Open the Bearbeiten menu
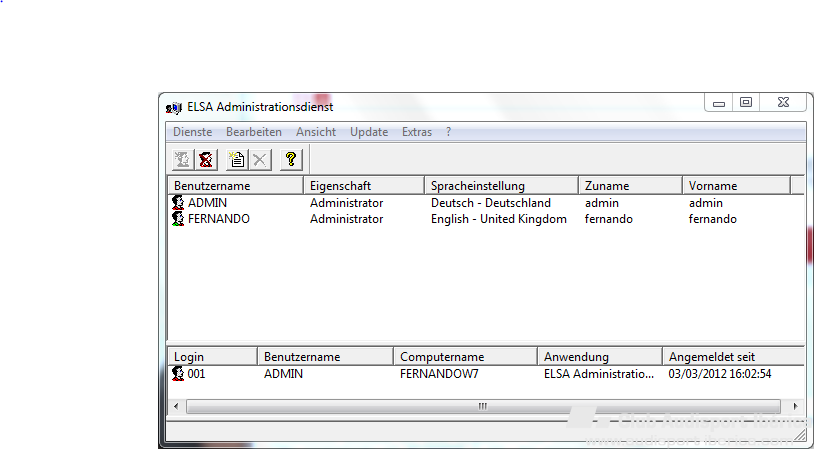814x449 pixels. tap(254, 132)
